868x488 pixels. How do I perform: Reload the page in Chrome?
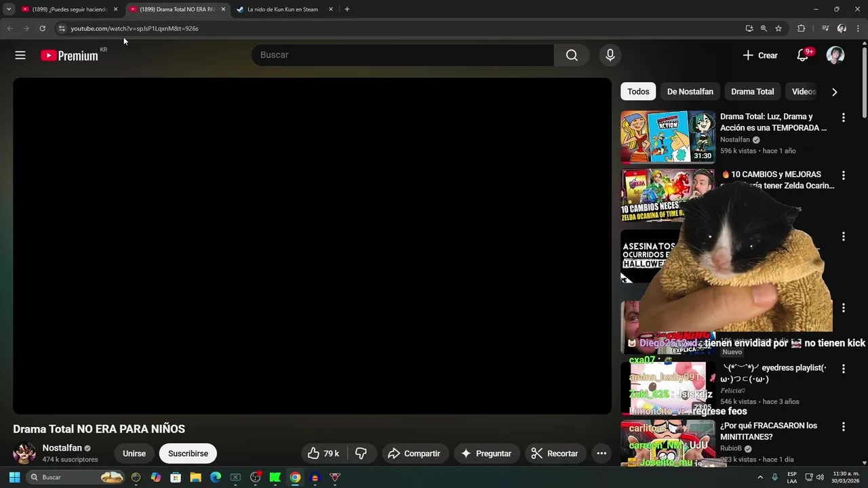pyautogui.click(x=42, y=28)
